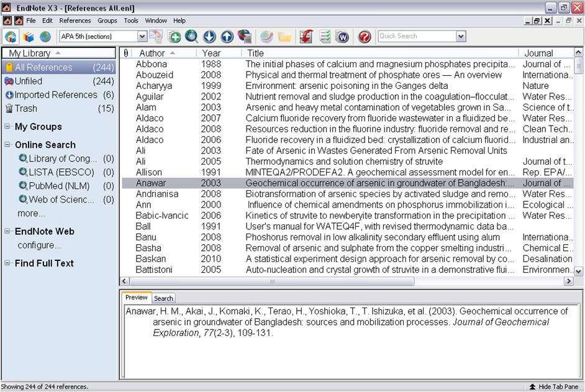Click Return to Word Processor icon
The image size is (585, 392).
(343, 37)
